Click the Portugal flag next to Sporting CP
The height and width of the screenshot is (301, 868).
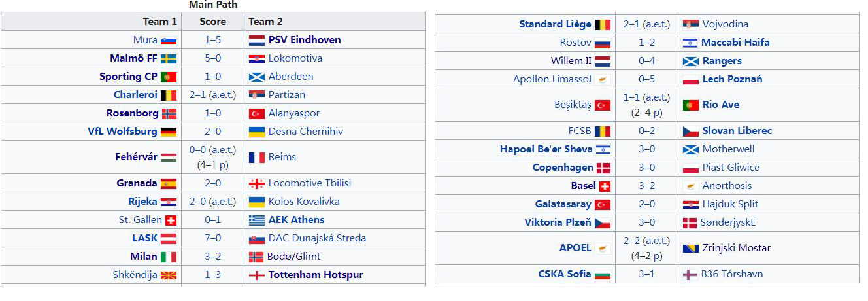coord(169,77)
